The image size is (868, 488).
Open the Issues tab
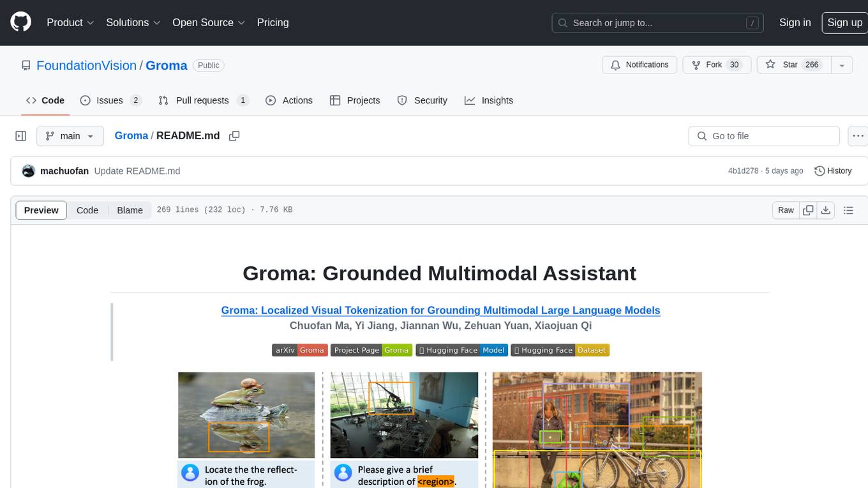click(x=110, y=100)
